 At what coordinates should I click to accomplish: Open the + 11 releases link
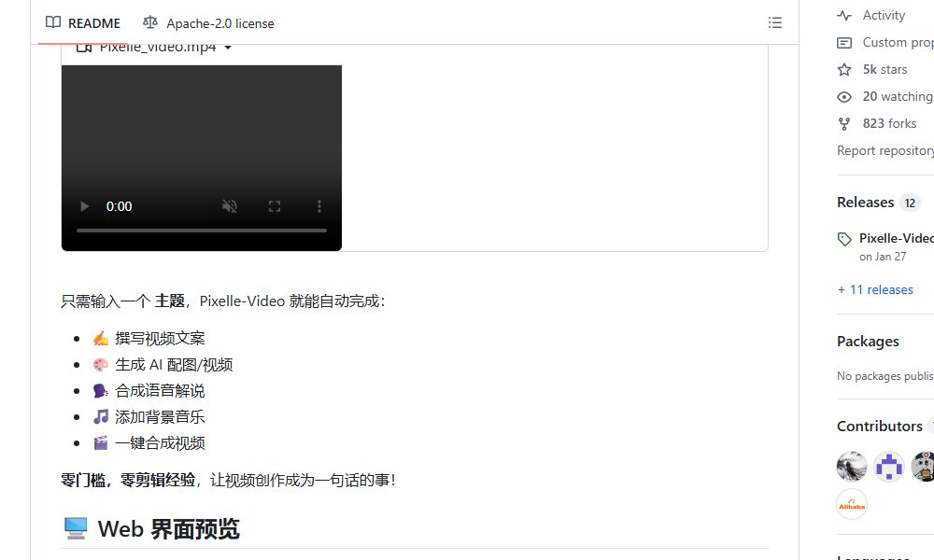click(875, 289)
